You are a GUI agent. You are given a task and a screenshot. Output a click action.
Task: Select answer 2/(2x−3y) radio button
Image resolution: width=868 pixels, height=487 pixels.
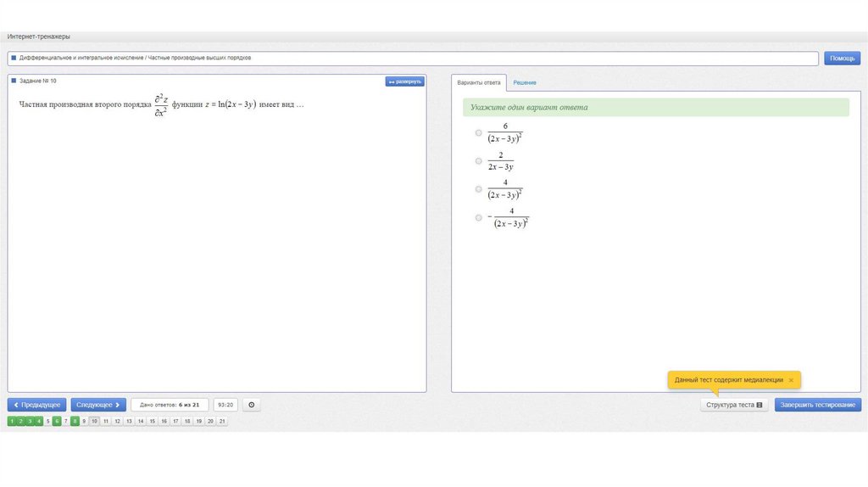tap(479, 161)
